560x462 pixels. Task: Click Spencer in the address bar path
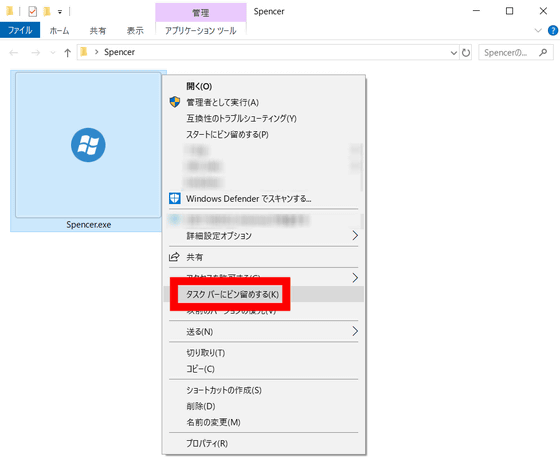[120, 52]
